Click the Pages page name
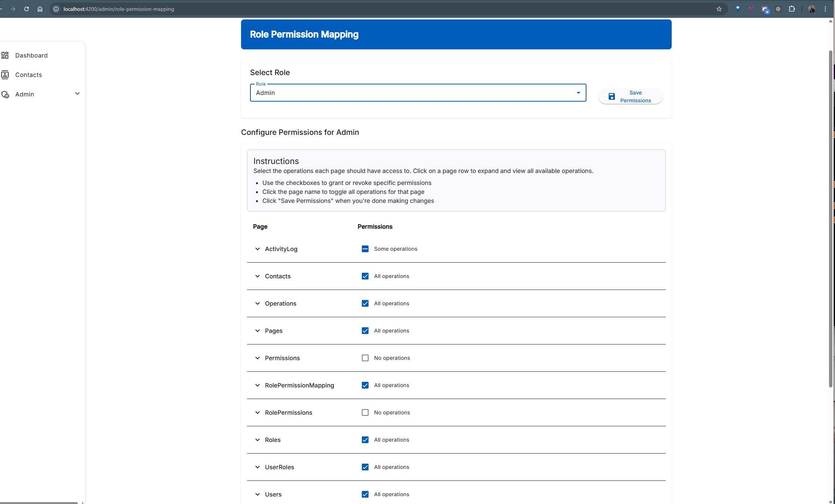 pyautogui.click(x=274, y=331)
